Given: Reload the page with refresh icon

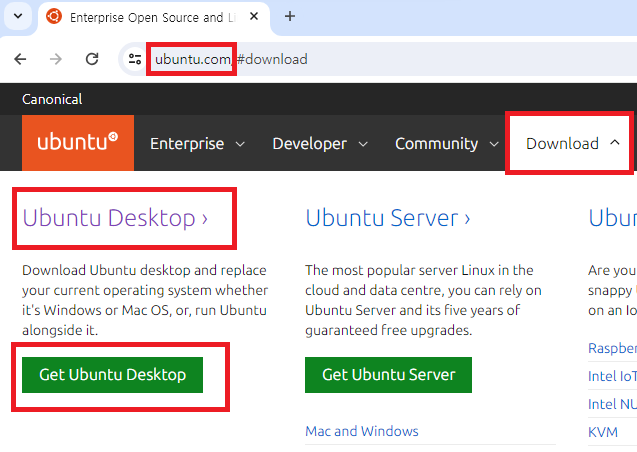Looking at the screenshot, I should tap(92, 59).
